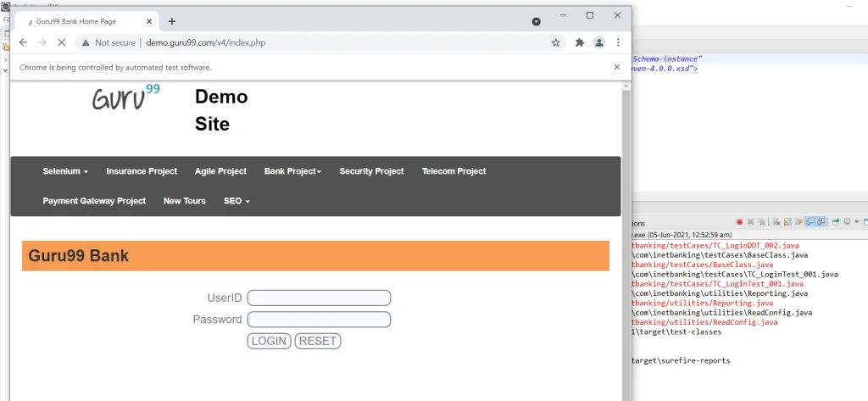Focus the Password input field
The width and height of the screenshot is (868, 401).
click(319, 320)
